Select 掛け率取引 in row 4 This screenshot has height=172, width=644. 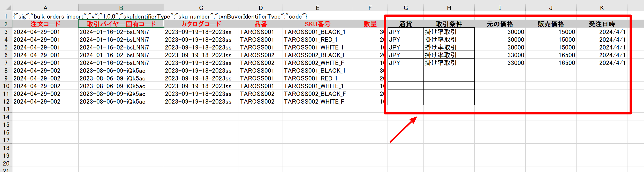point(449,40)
